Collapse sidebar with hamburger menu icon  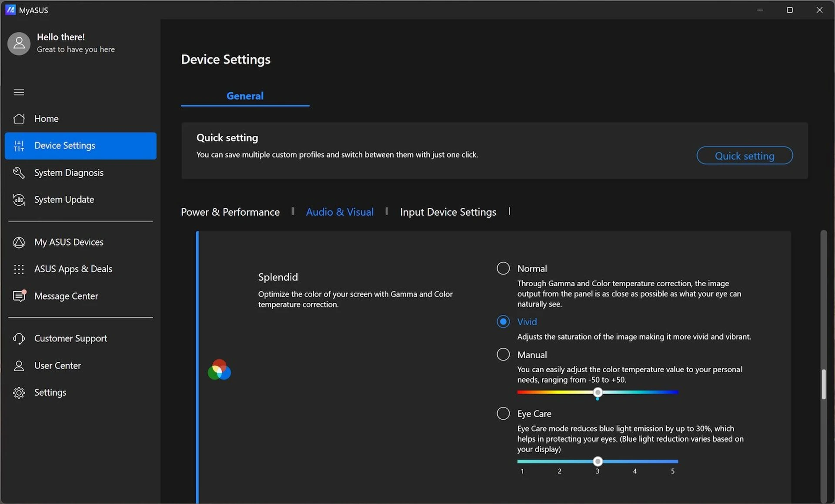(19, 92)
